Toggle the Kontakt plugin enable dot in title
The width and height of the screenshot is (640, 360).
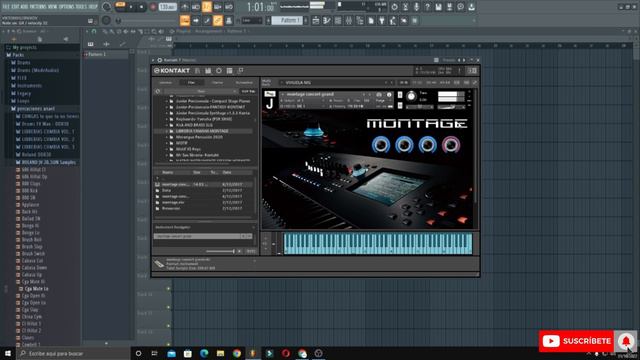(160, 60)
